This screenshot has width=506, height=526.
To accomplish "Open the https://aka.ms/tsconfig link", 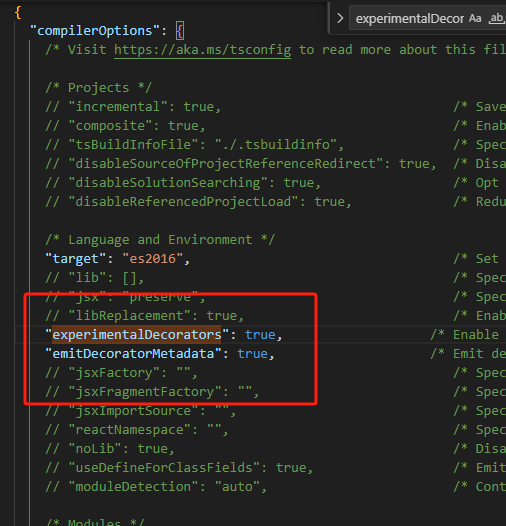I will point(202,50).
